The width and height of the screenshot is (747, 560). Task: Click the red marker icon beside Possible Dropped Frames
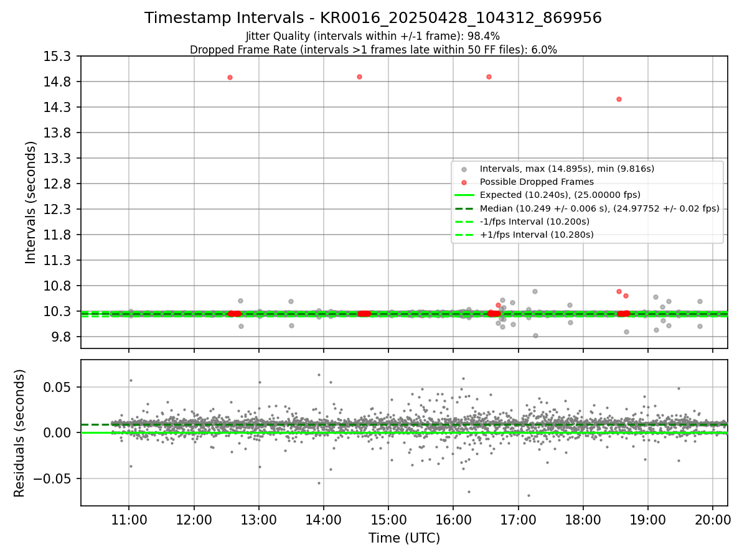pyautogui.click(x=464, y=182)
